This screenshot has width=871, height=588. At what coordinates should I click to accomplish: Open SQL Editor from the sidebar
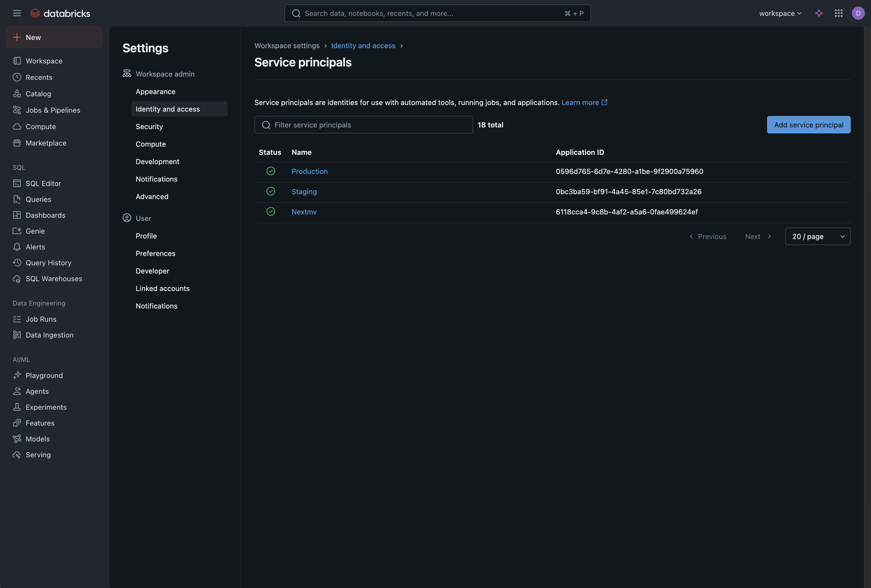[x=43, y=183]
